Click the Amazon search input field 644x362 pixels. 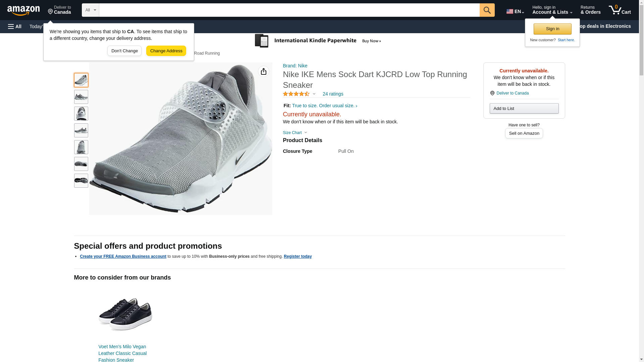289,10
